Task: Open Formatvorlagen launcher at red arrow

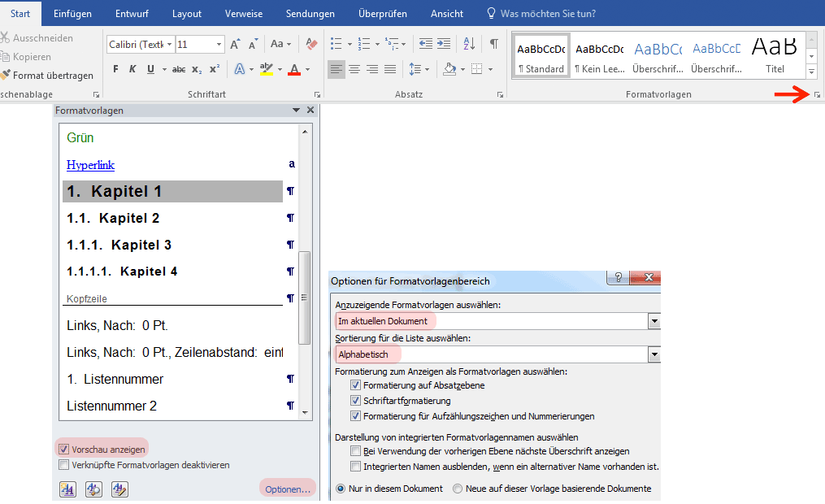Action: 817,96
